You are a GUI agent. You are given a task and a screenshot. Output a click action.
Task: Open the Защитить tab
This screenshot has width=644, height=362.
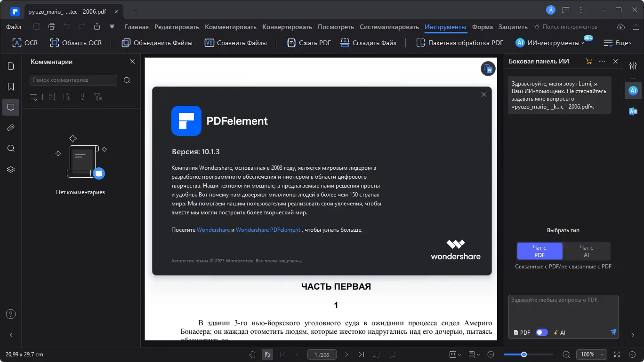pos(513,27)
